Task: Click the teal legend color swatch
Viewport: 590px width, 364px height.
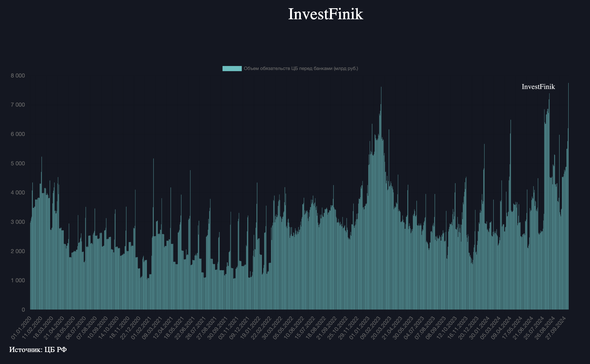Action: [x=232, y=69]
